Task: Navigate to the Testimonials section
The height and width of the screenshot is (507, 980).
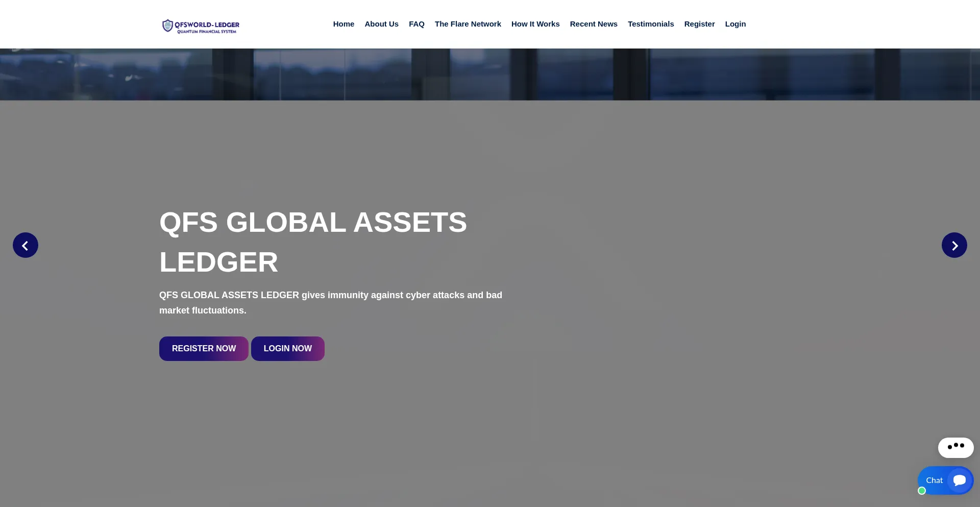Action: [x=651, y=23]
